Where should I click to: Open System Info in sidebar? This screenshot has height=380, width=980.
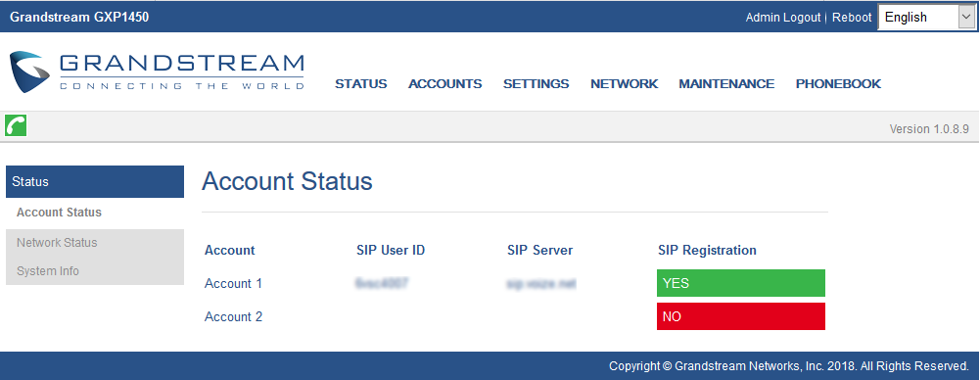[x=48, y=271]
